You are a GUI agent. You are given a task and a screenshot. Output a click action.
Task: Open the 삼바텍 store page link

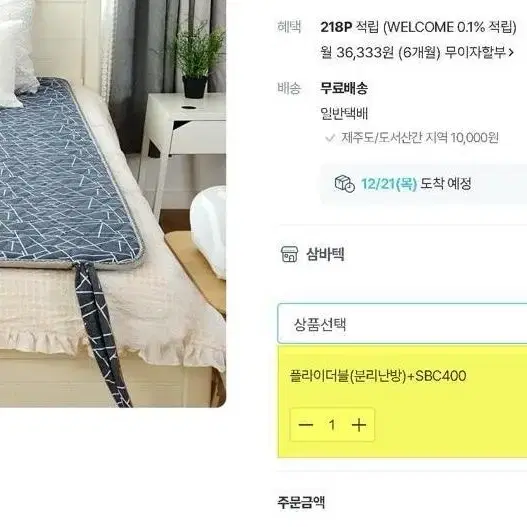click(325, 254)
